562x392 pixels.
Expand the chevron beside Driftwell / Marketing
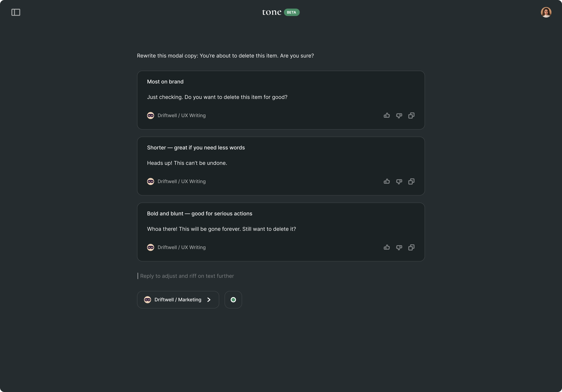[209, 300]
